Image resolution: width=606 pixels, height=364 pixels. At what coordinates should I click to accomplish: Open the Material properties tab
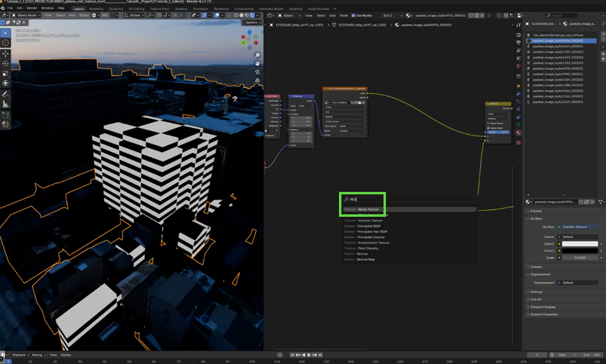click(x=518, y=133)
